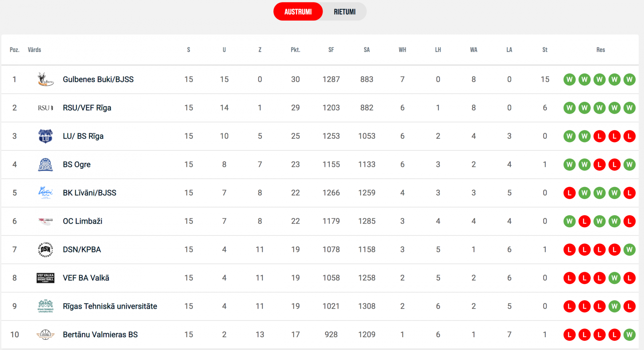Switch to the Rietumi conference
The image size is (644, 350).
344,12
